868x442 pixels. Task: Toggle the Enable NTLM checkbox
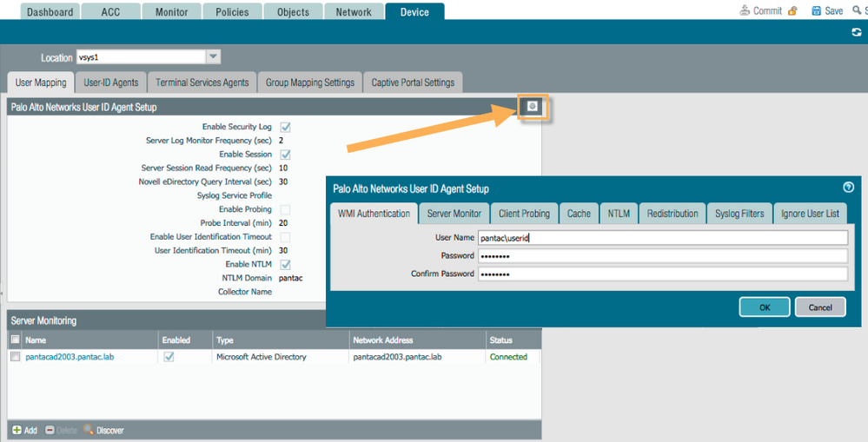[285, 265]
